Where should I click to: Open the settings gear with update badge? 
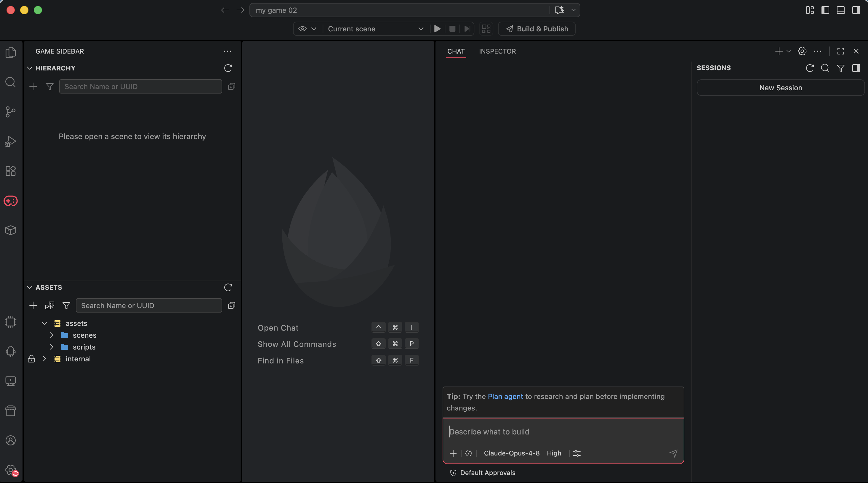[x=12, y=470]
